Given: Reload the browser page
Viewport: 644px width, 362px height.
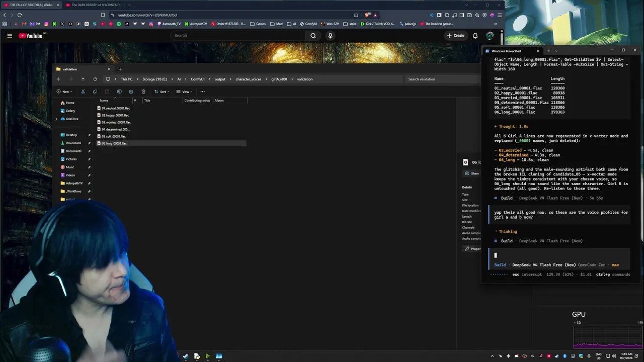Looking at the screenshot, I should pyautogui.click(x=20, y=15).
